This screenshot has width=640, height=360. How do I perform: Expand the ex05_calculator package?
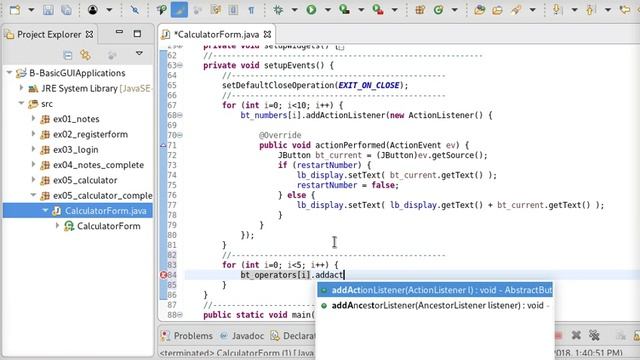(33, 180)
